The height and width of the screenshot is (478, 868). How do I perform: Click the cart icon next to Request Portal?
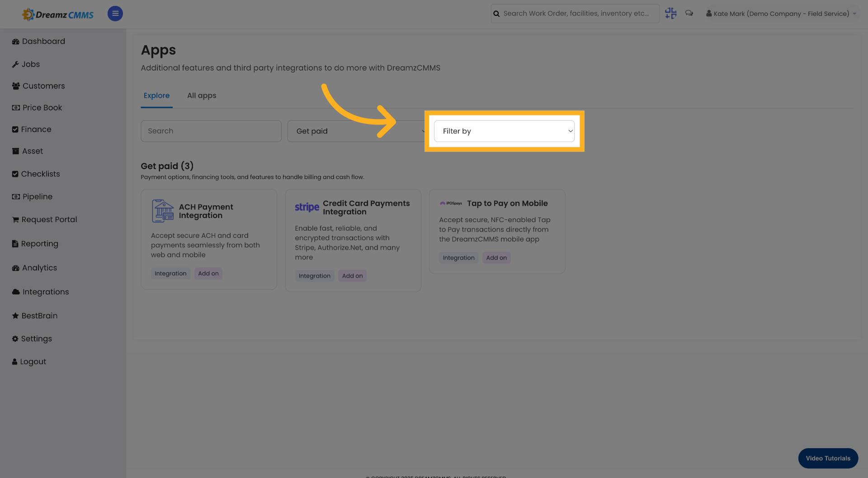tap(14, 219)
